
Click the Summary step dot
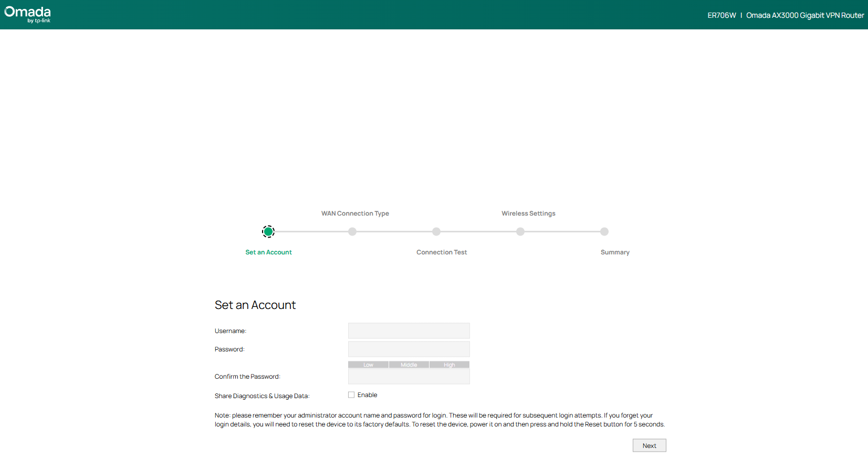coord(604,231)
